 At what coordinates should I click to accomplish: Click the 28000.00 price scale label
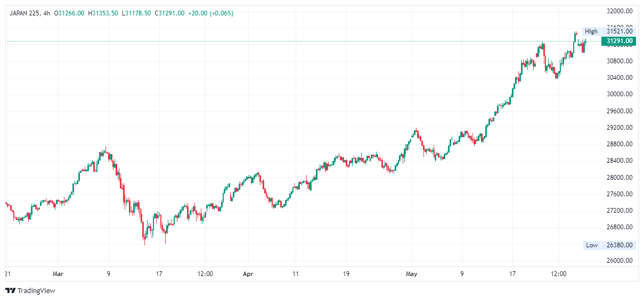[620, 178]
